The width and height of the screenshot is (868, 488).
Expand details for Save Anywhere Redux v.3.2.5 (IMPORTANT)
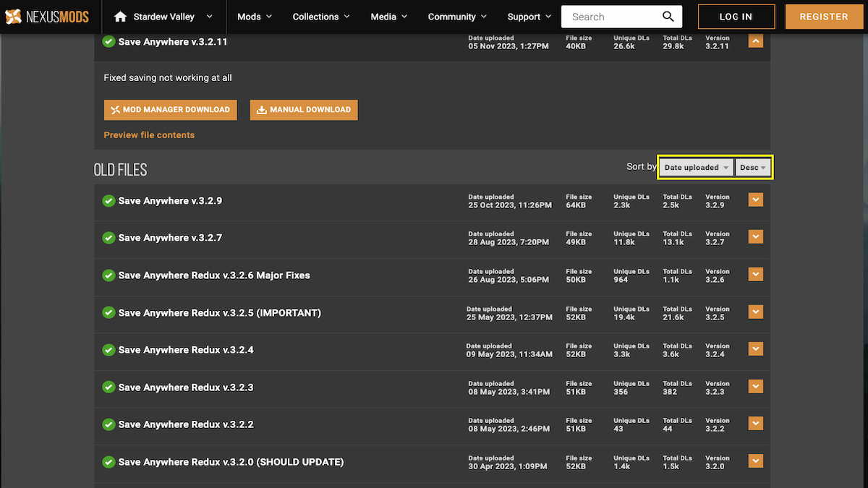tap(755, 312)
